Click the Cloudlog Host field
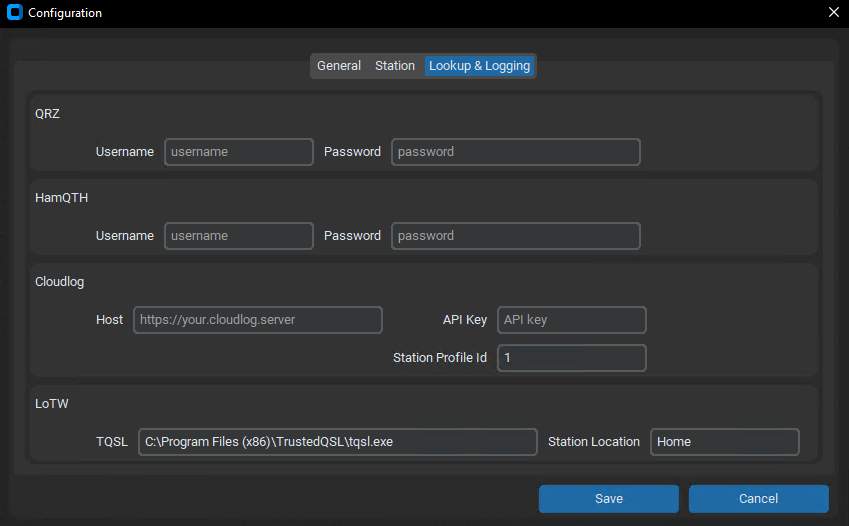The image size is (849, 526). click(258, 320)
